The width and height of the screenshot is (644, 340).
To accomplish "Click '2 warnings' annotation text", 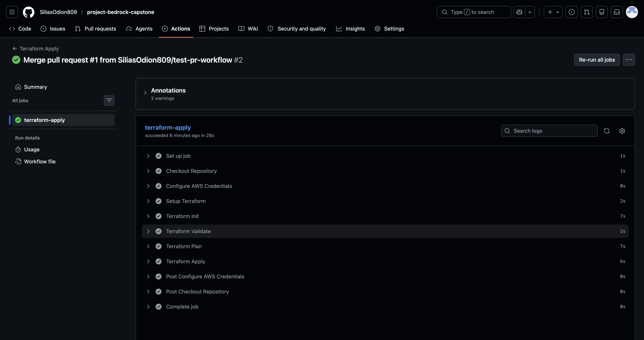I will click(x=163, y=98).
